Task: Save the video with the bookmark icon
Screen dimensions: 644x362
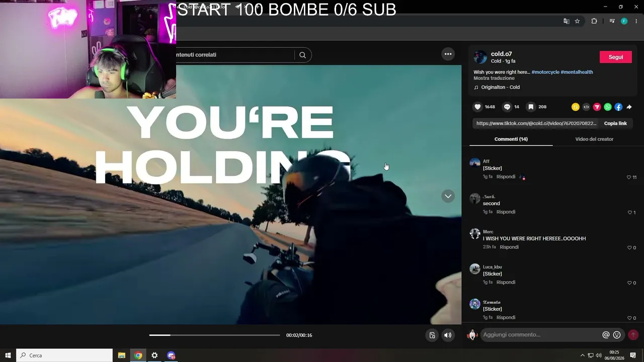Action: pos(531,107)
